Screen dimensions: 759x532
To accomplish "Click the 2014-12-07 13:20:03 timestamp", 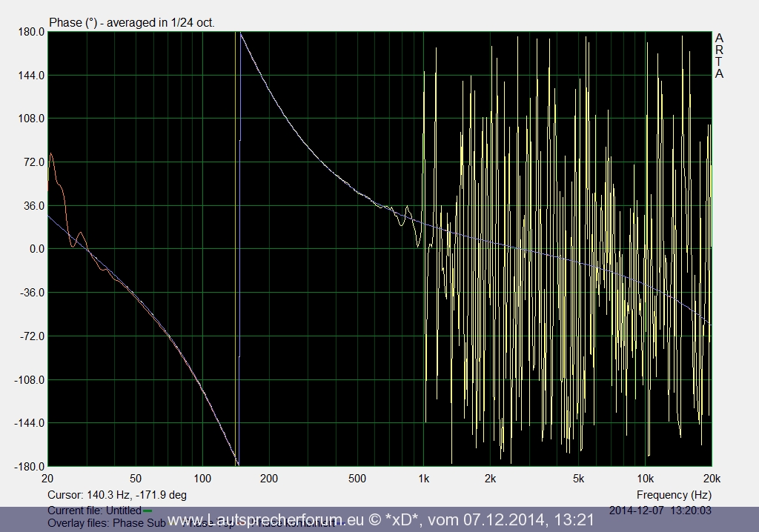I will click(660, 511).
